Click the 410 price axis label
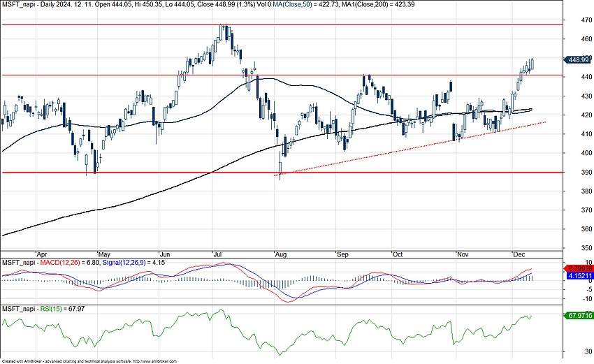This screenshot has height=364, width=594. click(x=587, y=133)
